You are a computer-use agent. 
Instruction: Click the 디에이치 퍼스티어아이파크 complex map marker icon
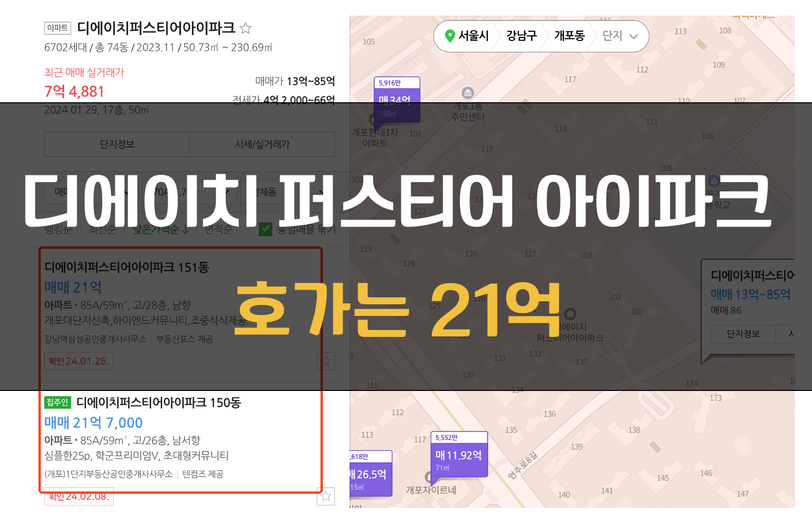tap(570, 314)
